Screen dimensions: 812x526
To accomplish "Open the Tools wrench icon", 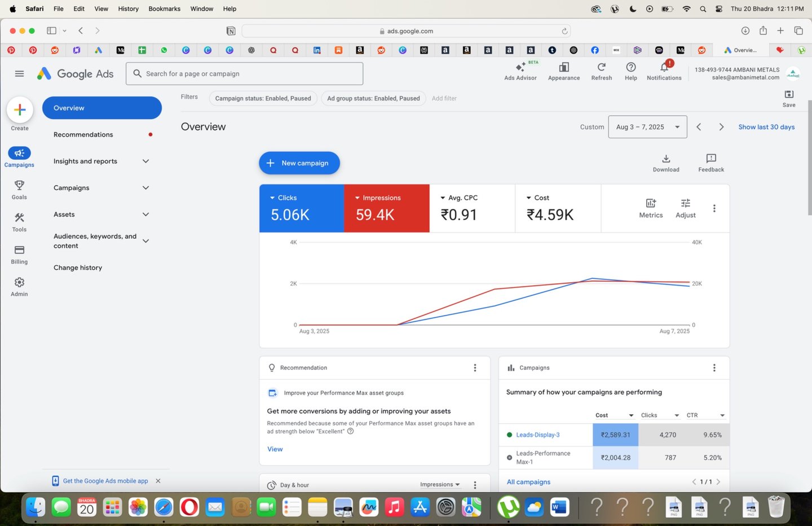I will [x=19, y=217].
